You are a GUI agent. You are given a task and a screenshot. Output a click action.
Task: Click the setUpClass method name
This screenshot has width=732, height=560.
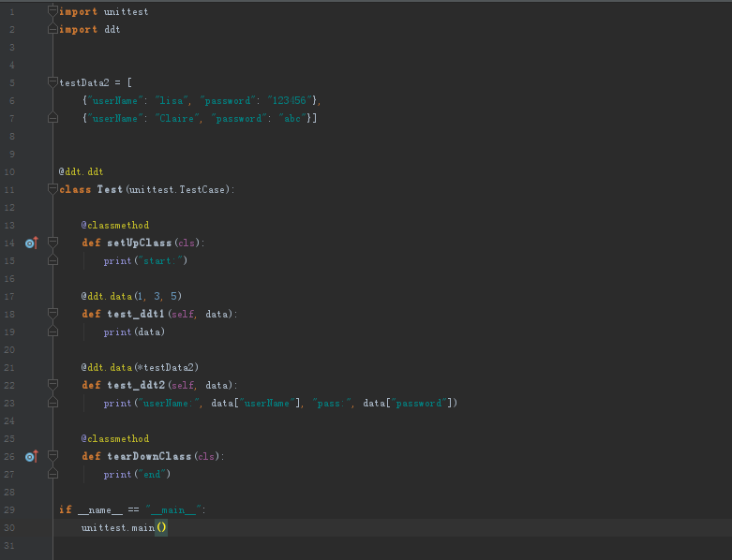pyautogui.click(x=140, y=243)
